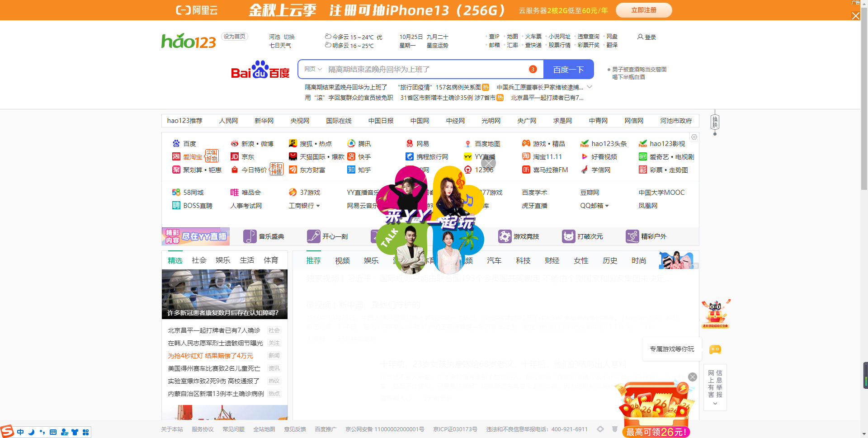Open the 央视网 top navigation link

coord(300,121)
